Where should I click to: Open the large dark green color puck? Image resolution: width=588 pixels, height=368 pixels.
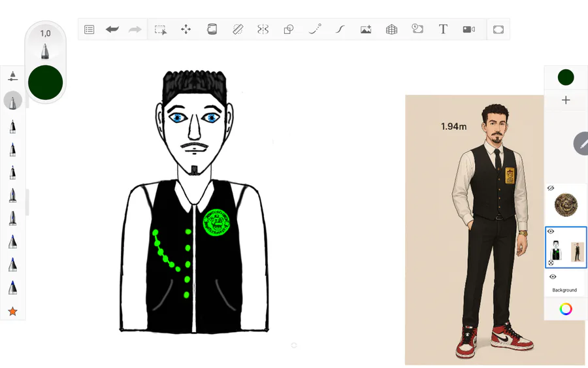click(45, 82)
